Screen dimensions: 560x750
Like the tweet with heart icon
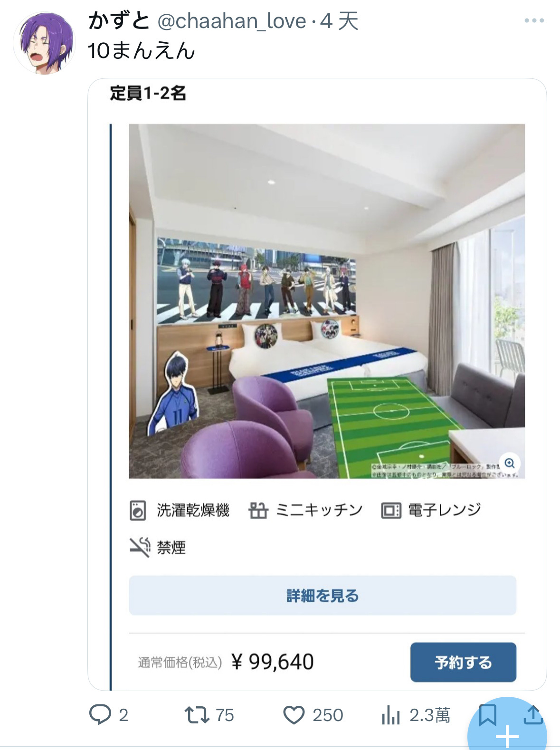click(x=294, y=715)
